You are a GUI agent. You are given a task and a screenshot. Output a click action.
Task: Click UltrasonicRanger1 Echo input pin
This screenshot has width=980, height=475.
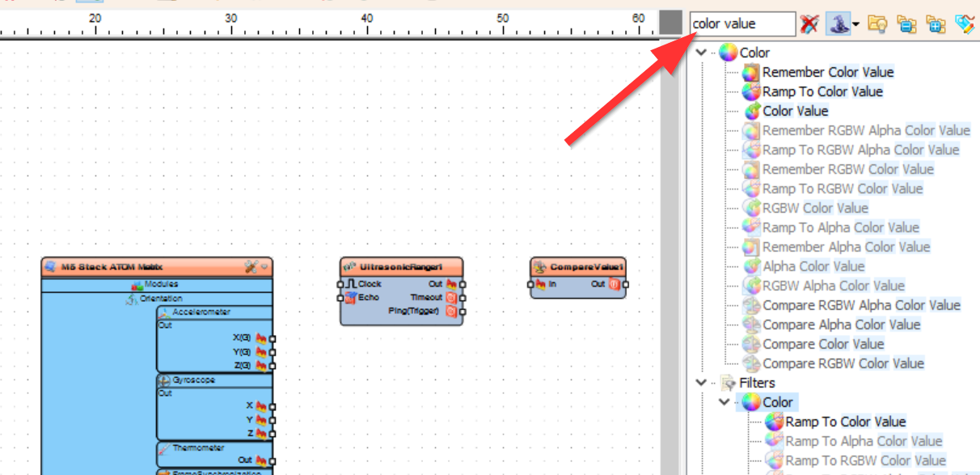pos(340,298)
